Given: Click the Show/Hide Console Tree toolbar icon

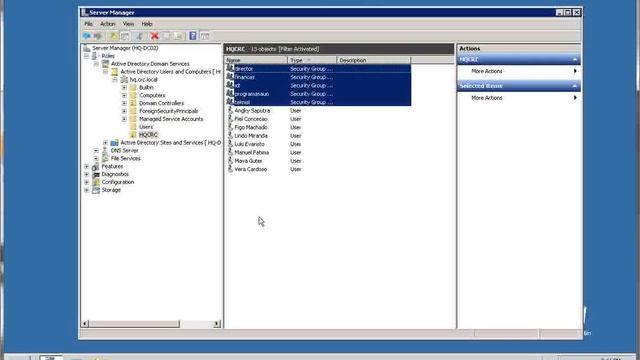Looking at the screenshot, I should tap(125, 36).
